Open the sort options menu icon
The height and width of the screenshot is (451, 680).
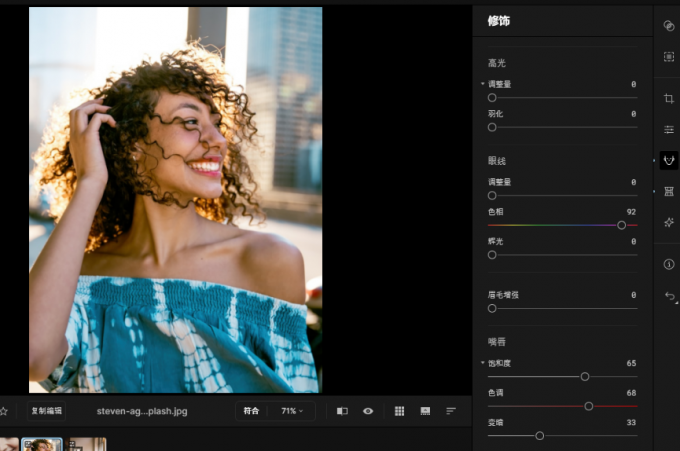tap(451, 411)
